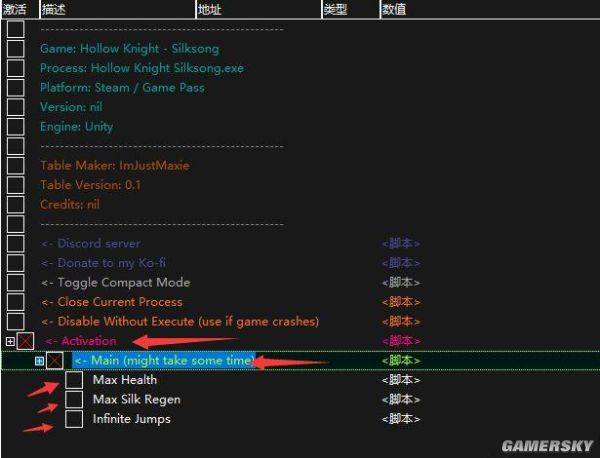Select the Credits: nil text
Viewport: 600px width, 458px height.
[x=70, y=205]
